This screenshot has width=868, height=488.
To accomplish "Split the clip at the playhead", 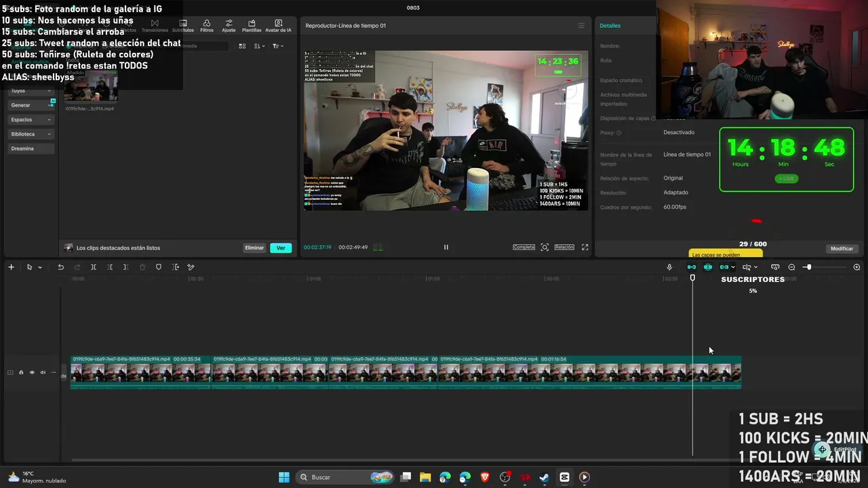I will [94, 267].
